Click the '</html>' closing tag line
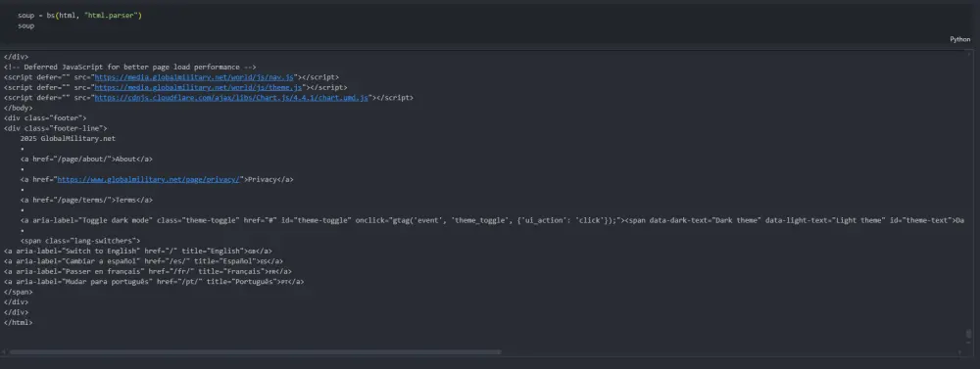Screen dimensions: 980x369 pyautogui.click(x=18, y=323)
